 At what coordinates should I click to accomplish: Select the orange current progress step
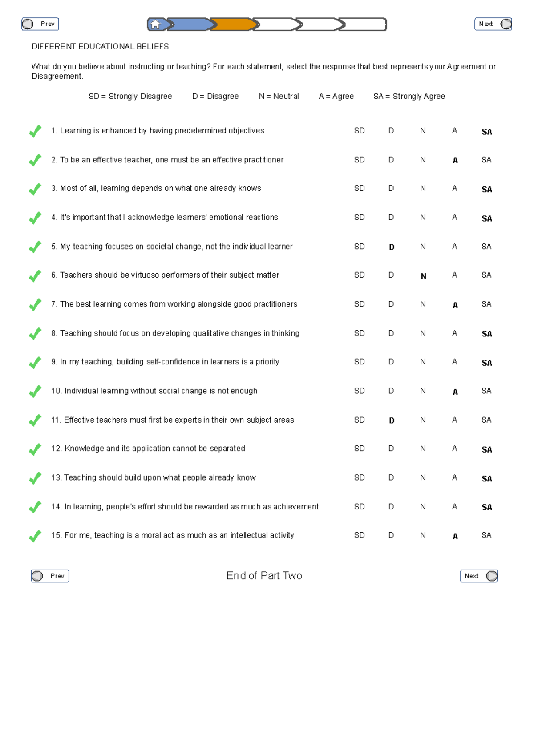[232, 24]
